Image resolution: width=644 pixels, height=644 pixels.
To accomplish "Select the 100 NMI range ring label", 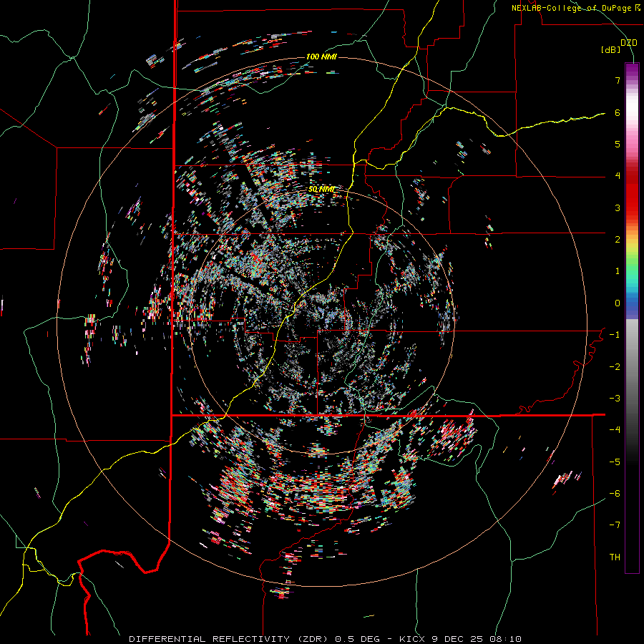I will coord(321,57).
